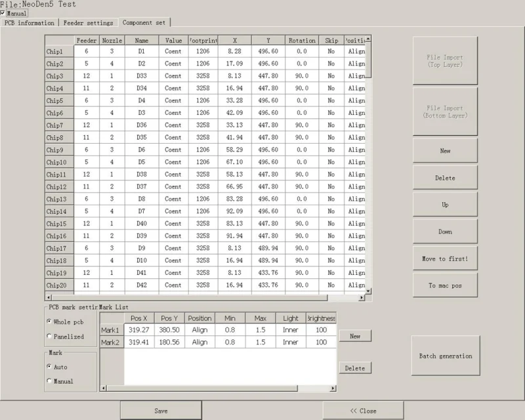525x420 pixels.
Task: Move component row Up
Action: tap(445, 205)
